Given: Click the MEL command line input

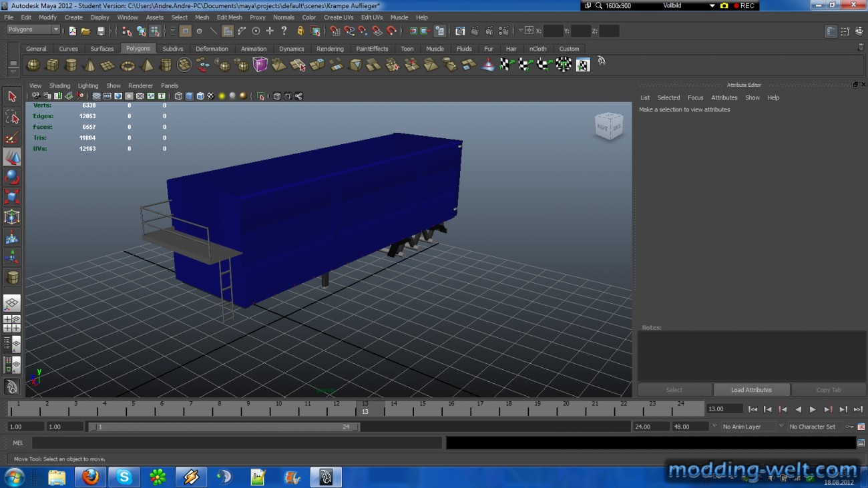Looking at the screenshot, I should coord(237,443).
